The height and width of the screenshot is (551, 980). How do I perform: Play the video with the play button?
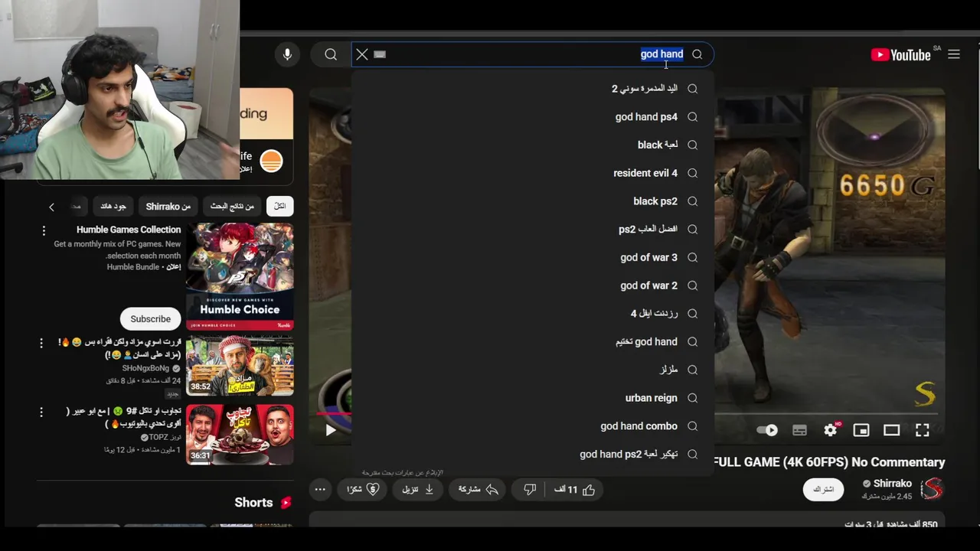[x=330, y=430]
